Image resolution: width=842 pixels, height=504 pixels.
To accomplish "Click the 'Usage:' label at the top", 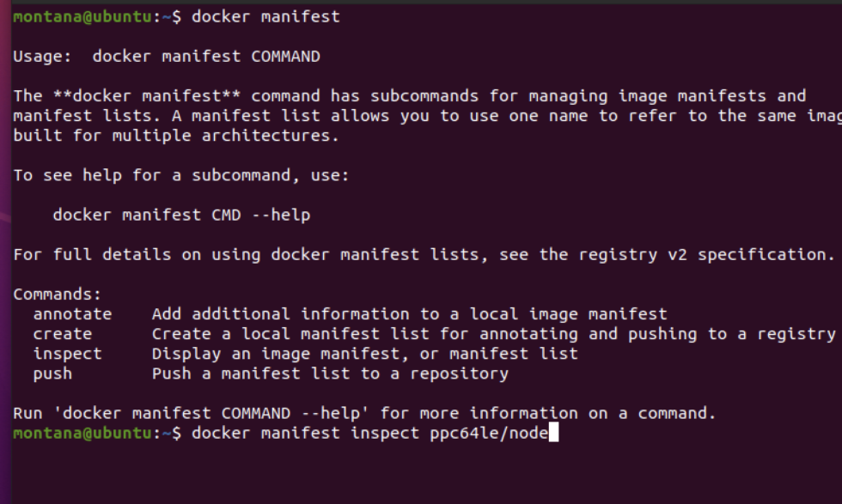I will tap(42, 57).
